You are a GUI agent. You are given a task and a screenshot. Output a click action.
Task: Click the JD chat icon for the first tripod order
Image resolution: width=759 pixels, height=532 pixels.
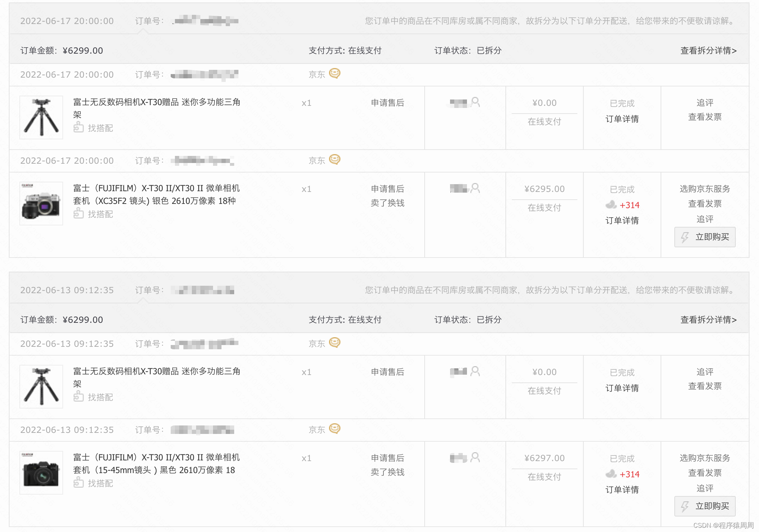[x=334, y=74]
